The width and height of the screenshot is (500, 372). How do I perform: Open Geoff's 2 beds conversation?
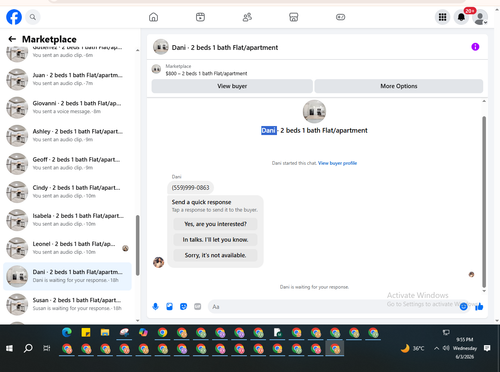pyautogui.click(x=68, y=164)
